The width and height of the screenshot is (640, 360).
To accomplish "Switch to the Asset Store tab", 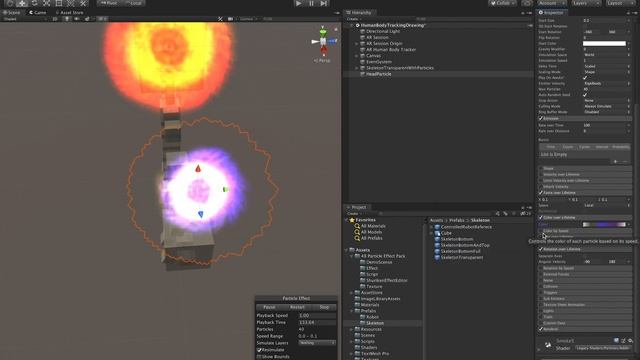I will click(69, 13).
